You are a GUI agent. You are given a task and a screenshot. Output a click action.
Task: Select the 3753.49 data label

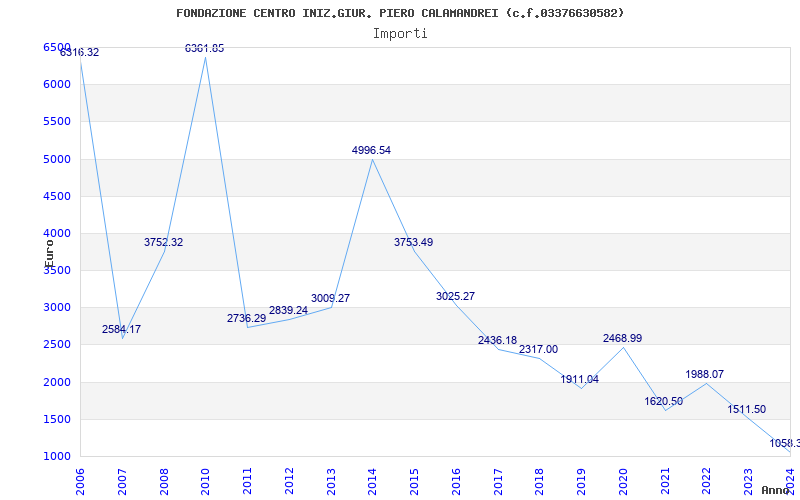413,243
